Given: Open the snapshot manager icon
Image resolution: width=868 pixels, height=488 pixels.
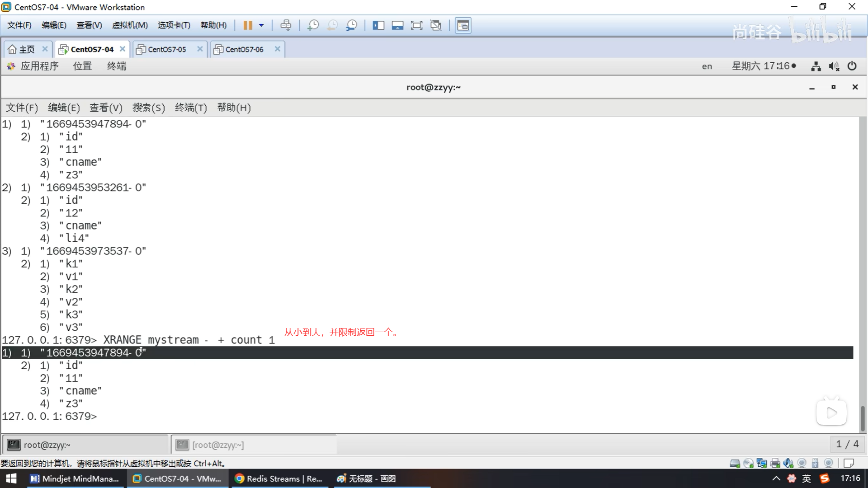Looking at the screenshot, I should click(x=351, y=25).
